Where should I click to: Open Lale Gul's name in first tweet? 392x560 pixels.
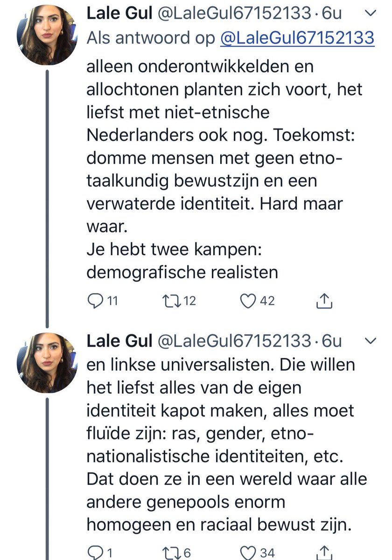click(119, 14)
